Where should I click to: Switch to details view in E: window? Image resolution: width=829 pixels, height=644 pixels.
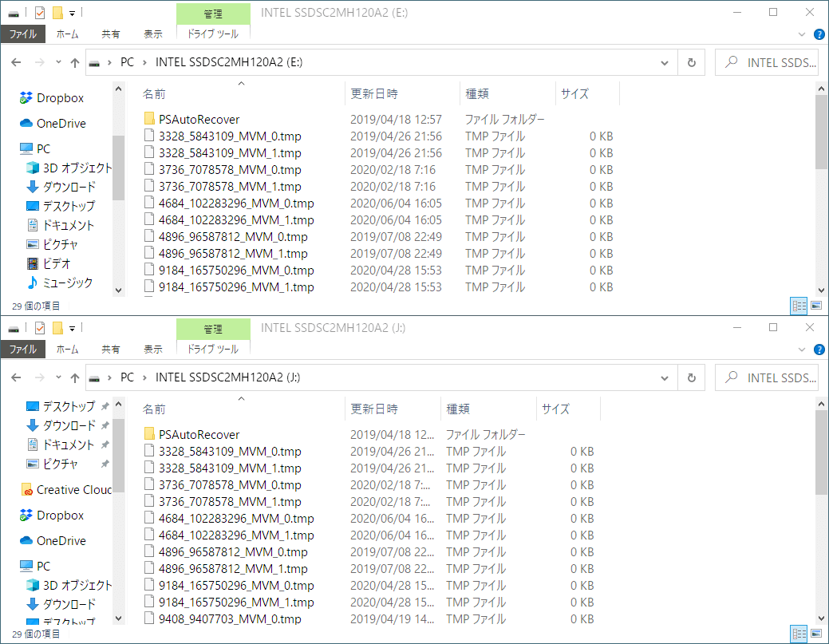799,306
